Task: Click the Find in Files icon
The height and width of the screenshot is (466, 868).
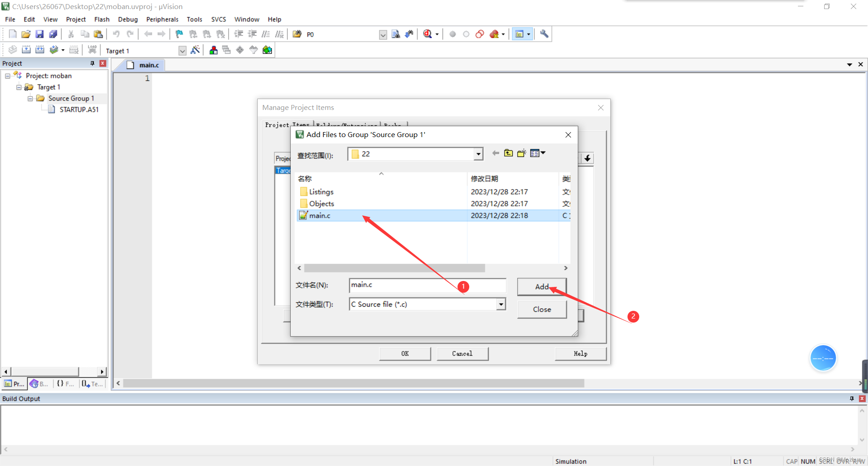Action: coord(297,34)
